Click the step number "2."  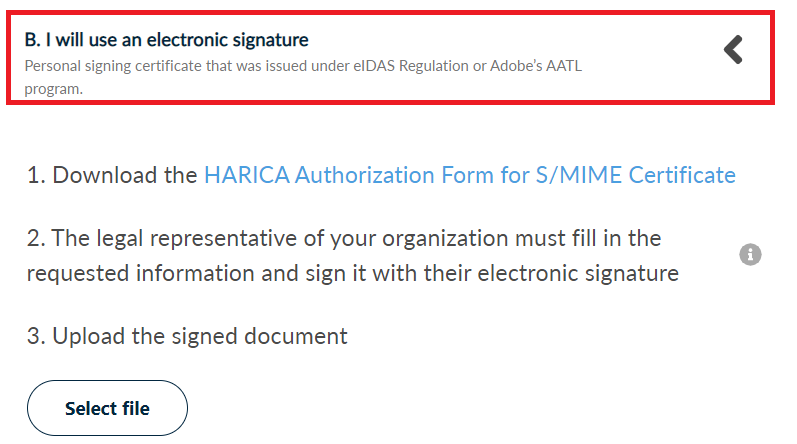36,238
